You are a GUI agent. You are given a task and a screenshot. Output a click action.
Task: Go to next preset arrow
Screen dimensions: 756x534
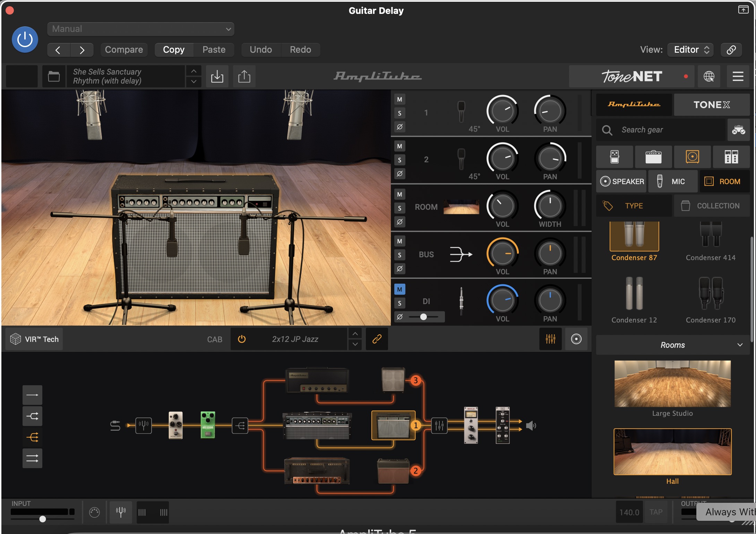pyautogui.click(x=82, y=50)
